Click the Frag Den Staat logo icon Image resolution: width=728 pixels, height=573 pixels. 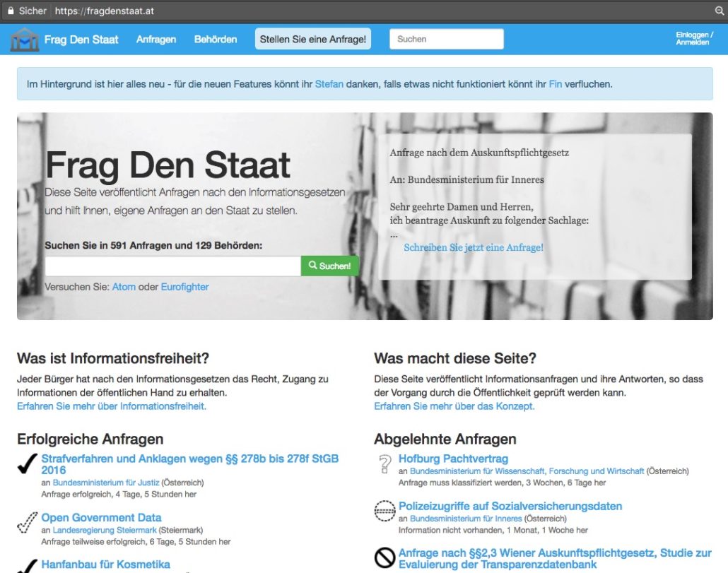tap(24, 40)
